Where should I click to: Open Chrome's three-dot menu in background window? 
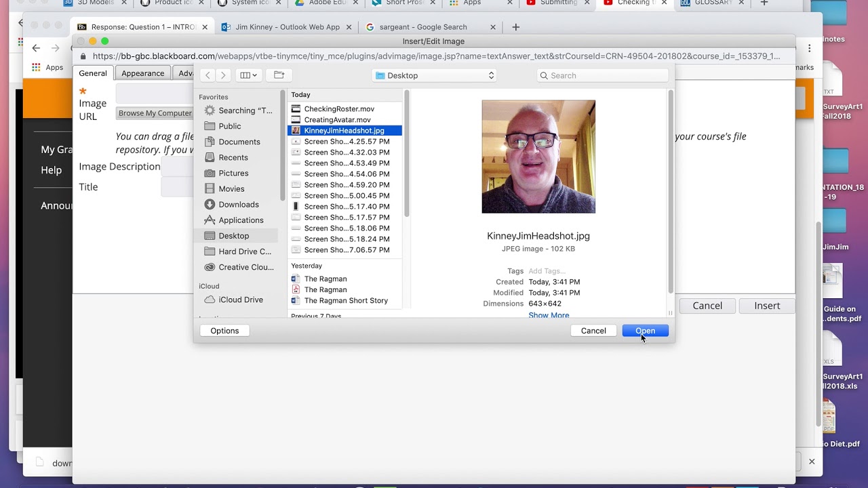(x=809, y=48)
